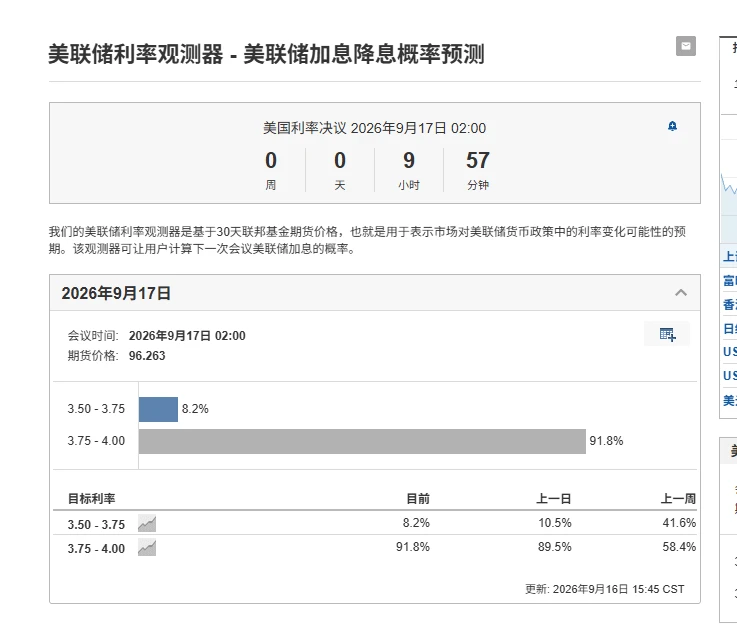The width and height of the screenshot is (737, 631).
Task: Click the 目前 column header
Action: coord(418,498)
